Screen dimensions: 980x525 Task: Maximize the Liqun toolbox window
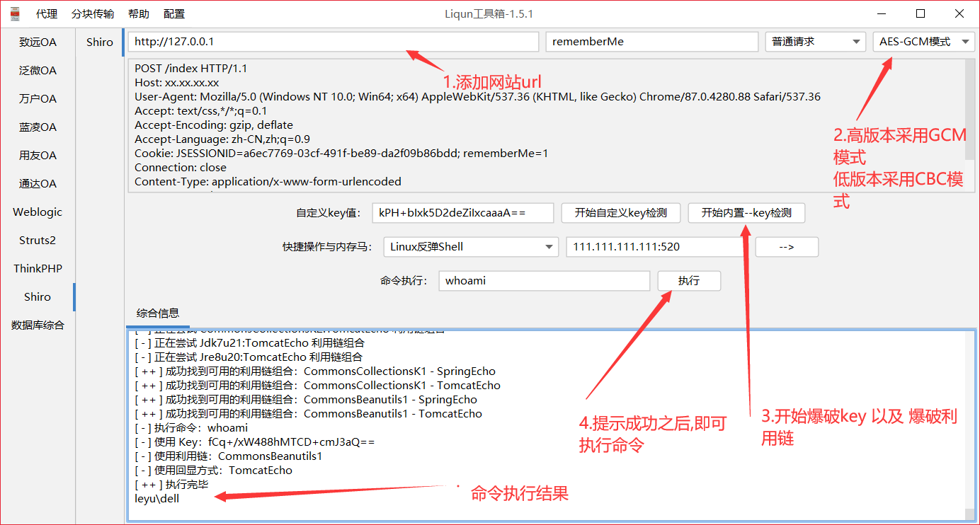coord(921,13)
